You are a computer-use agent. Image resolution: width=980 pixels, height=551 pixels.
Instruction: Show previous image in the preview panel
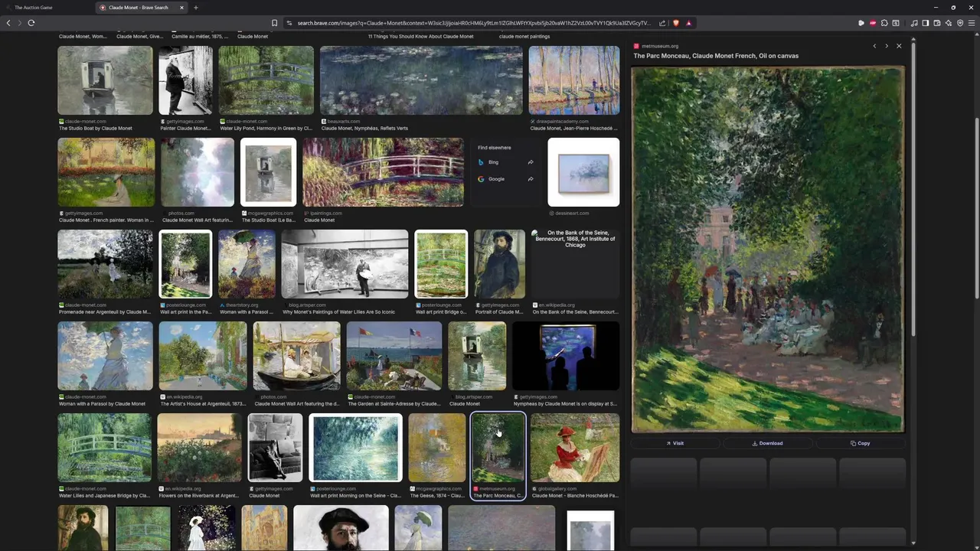874,46
